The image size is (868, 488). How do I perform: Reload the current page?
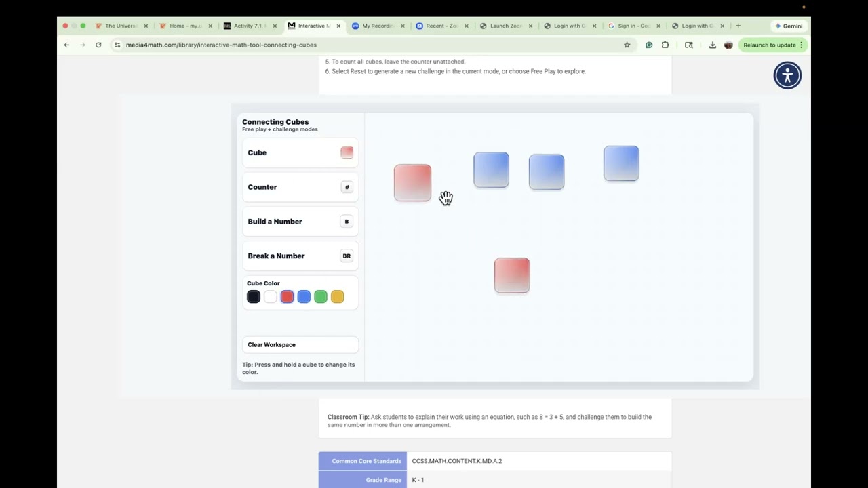click(x=98, y=45)
